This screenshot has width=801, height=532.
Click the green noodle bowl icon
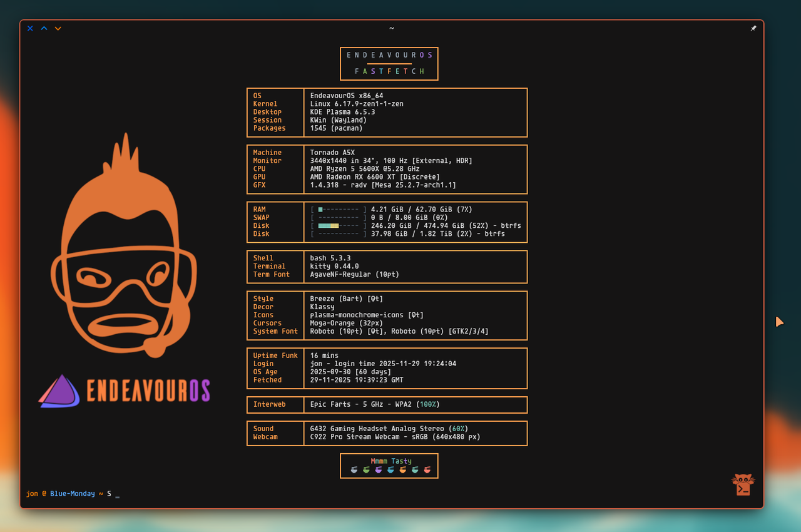tap(367, 469)
